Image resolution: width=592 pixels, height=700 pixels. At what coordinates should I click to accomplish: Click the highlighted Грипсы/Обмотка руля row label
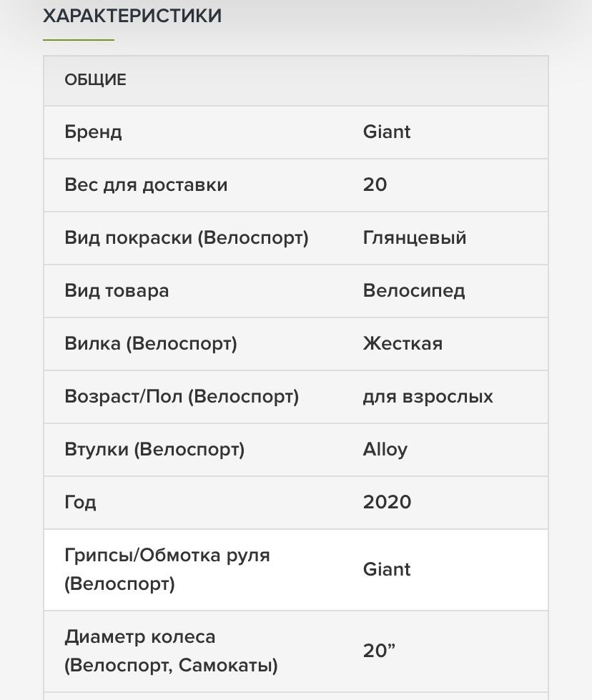point(167,570)
